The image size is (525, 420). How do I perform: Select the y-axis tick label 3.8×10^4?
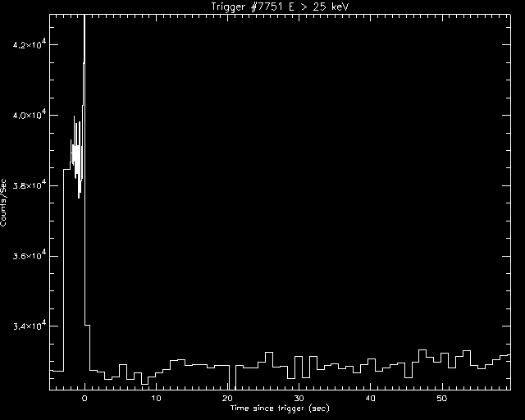click(x=30, y=185)
